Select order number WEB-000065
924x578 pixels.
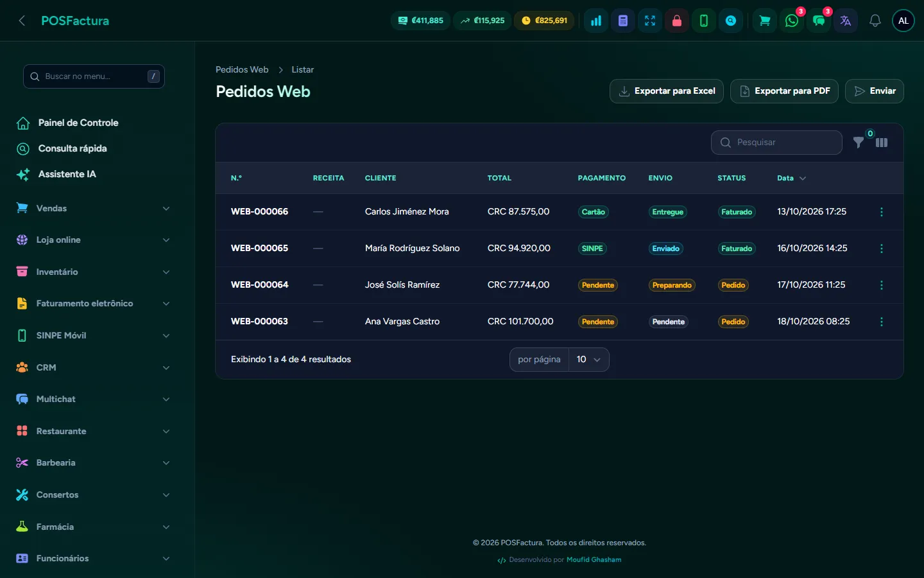(259, 249)
